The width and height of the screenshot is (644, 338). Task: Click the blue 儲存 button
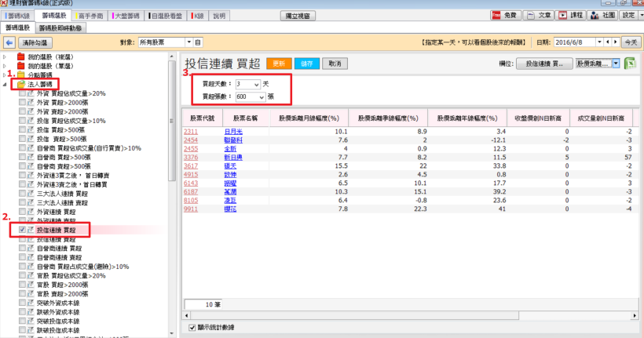coord(307,64)
